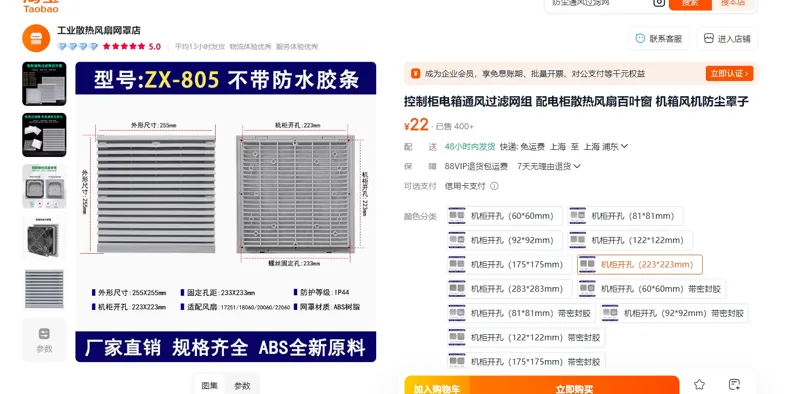Click the blue diamond shop level icons

pos(78,46)
